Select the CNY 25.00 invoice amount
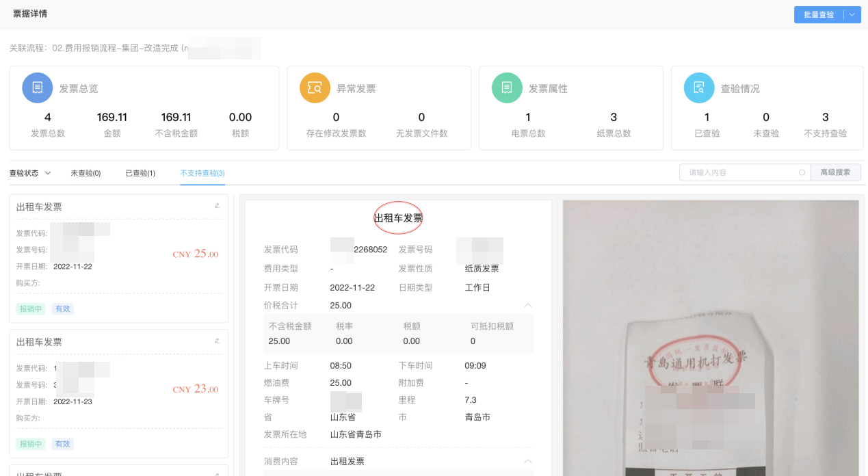Screen dimensions: 868x476 (x=196, y=254)
